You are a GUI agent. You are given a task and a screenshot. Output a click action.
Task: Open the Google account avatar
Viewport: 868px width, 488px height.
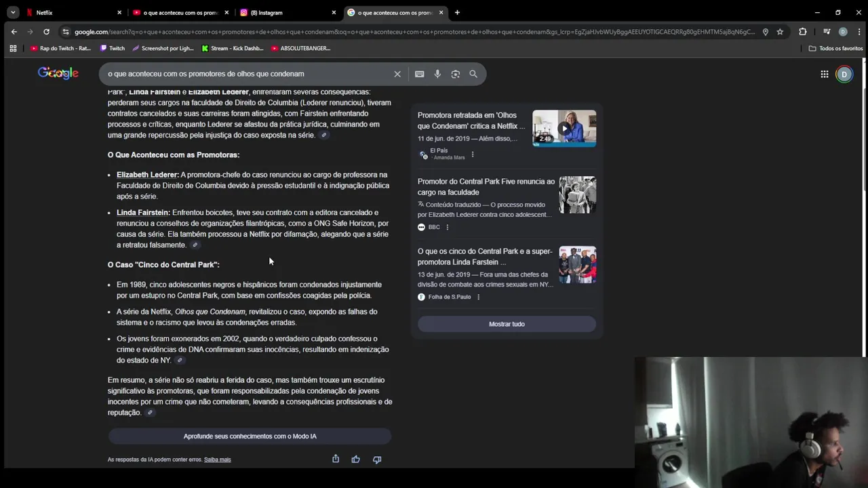844,75
